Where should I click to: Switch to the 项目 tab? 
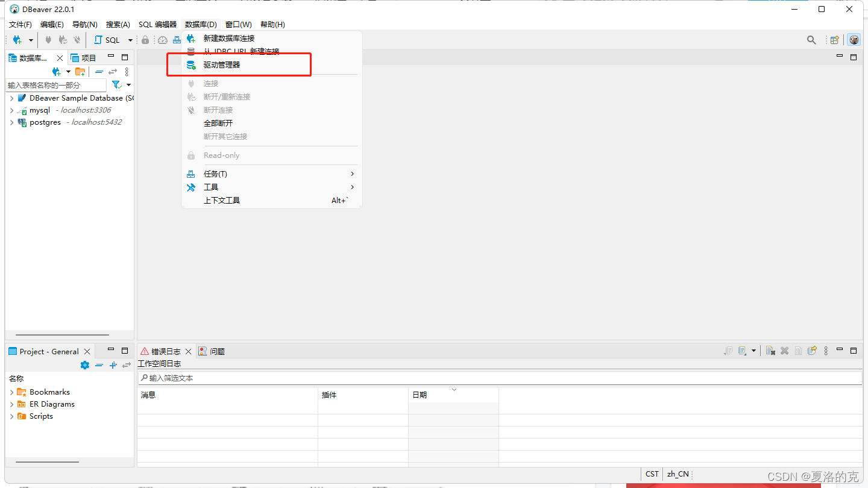click(x=83, y=58)
